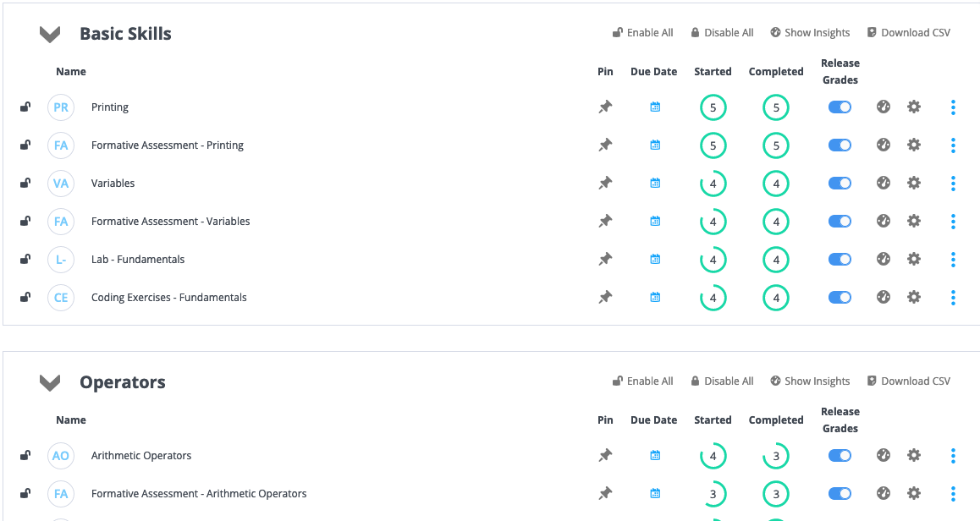Open insights icon for Arithmetic Operators row
The height and width of the screenshot is (521, 980).
click(x=884, y=455)
